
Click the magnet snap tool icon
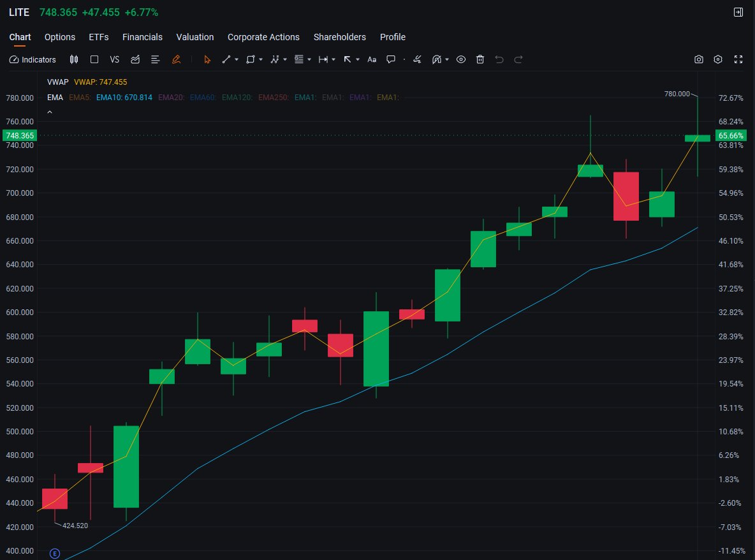pyautogui.click(x=436, y=60)
